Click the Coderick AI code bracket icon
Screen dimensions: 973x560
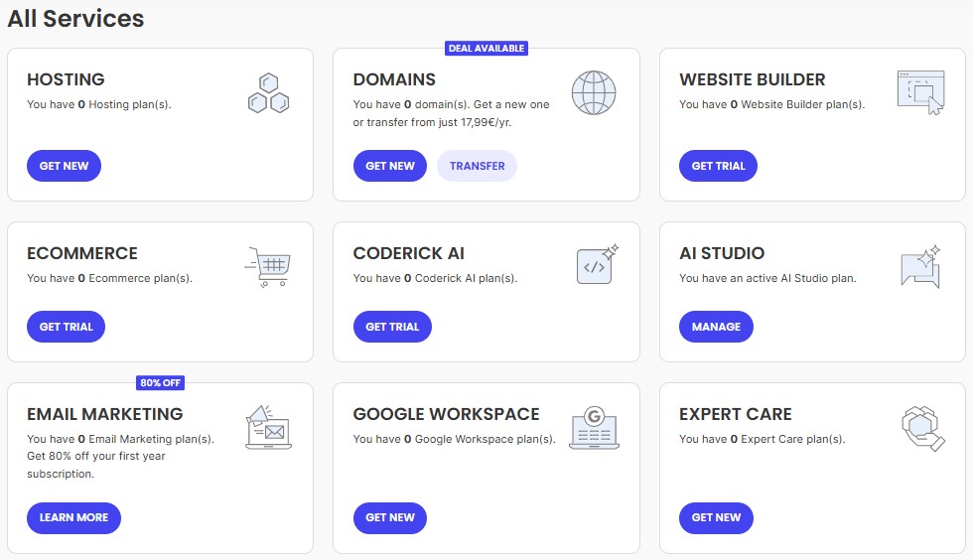point(598,264)
